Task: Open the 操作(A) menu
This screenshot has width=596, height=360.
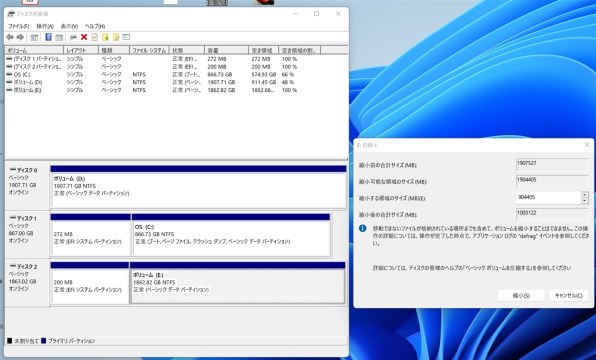Action: [x=45, y=26]
